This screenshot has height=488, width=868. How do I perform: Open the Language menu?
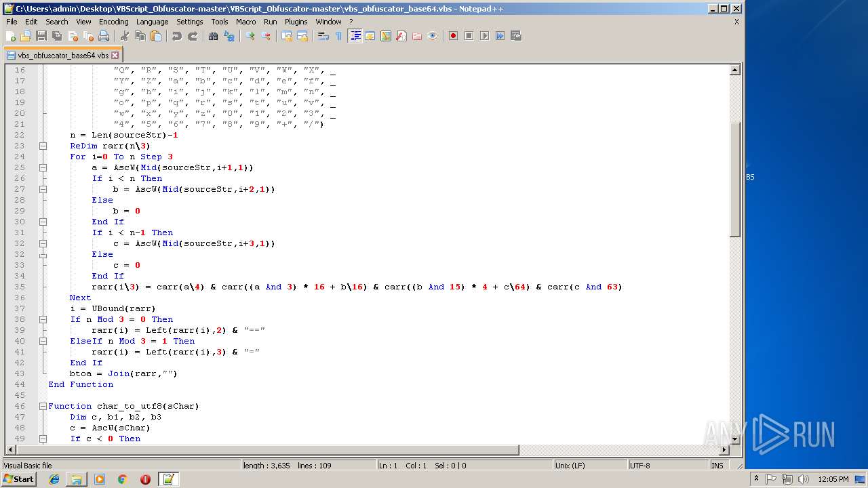click(x=152, y=22)
